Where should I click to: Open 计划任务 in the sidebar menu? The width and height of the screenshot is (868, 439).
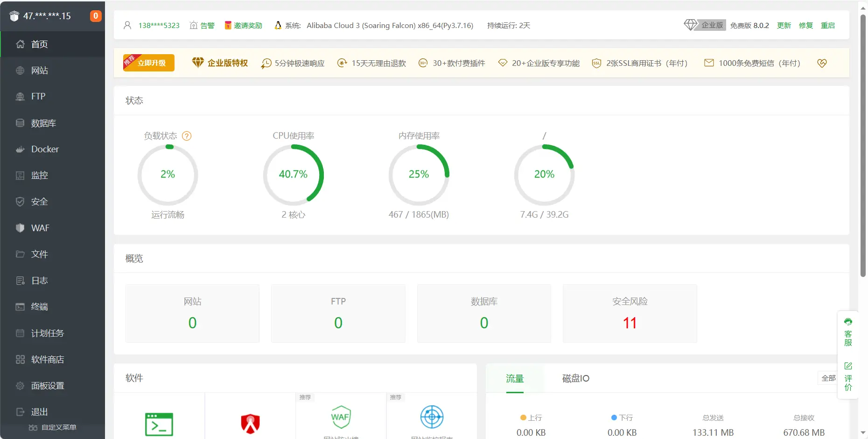coord(47,333)
